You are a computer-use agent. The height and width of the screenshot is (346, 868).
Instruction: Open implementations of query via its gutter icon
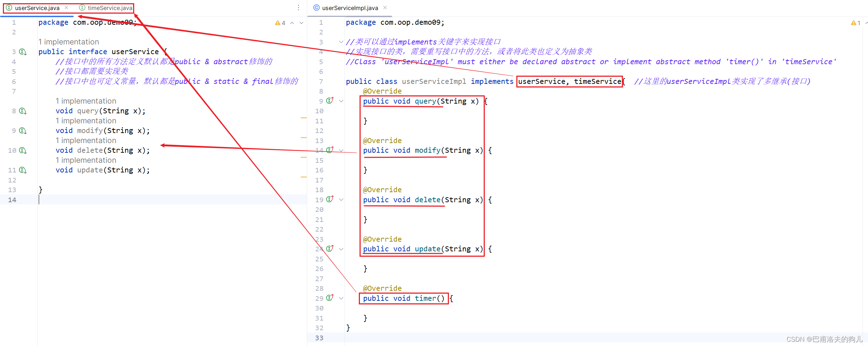tap(23, 111)
